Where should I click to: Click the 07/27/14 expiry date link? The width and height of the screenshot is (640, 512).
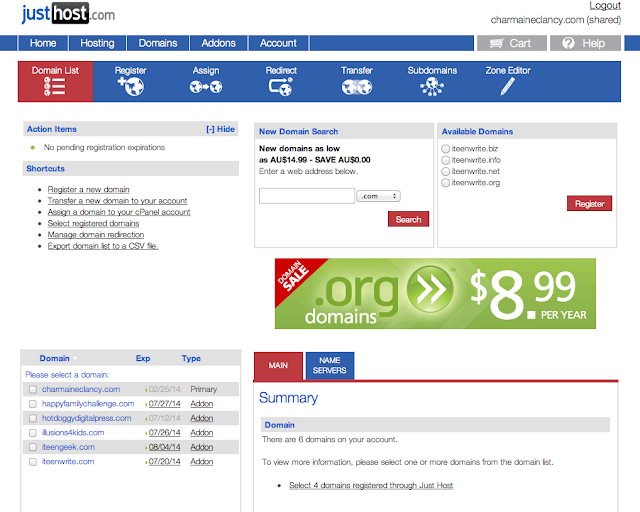[164, 404]
